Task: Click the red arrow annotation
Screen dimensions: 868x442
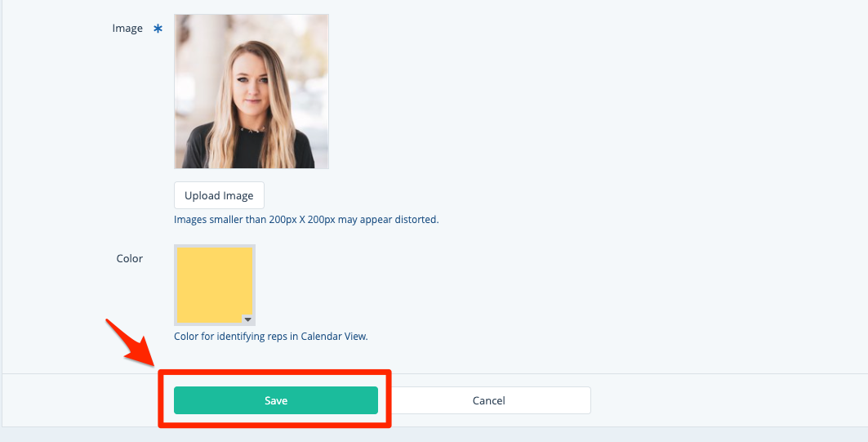Action: [x=131, y=343]
